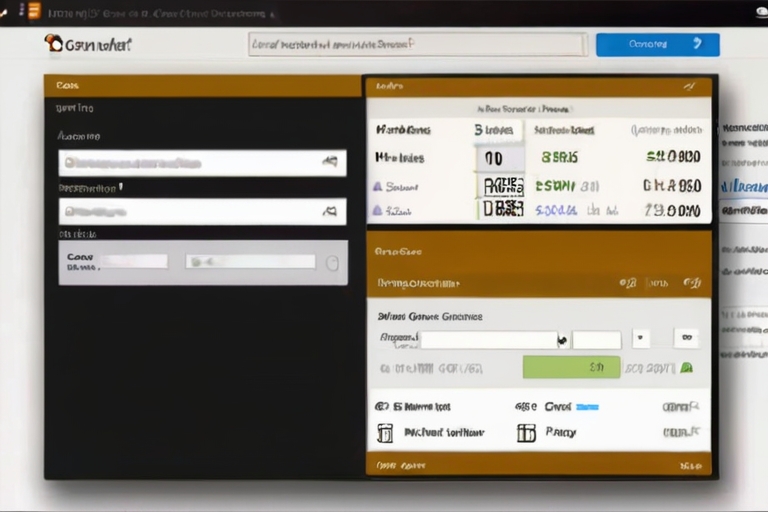This screenshot has width=768, height=512.
Task: Click the narrow second field in the form row
Action: point(597,340)
